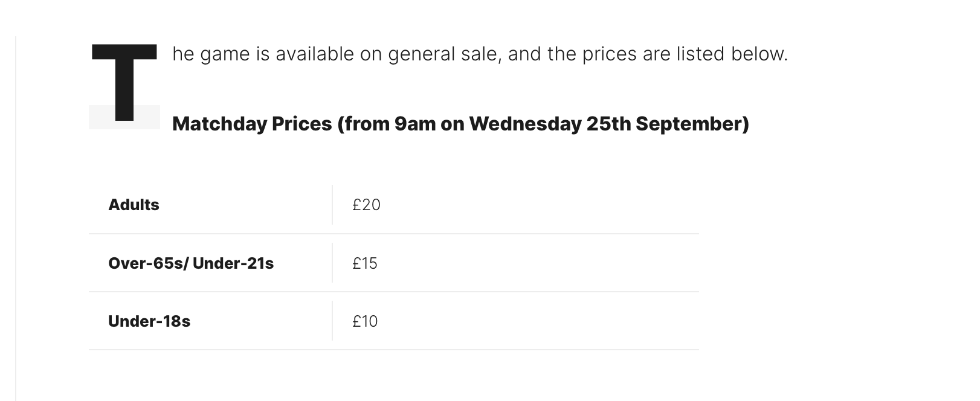Click the 'Under-21s' text in the table
980x401 pixels.
tap(233, 263)
